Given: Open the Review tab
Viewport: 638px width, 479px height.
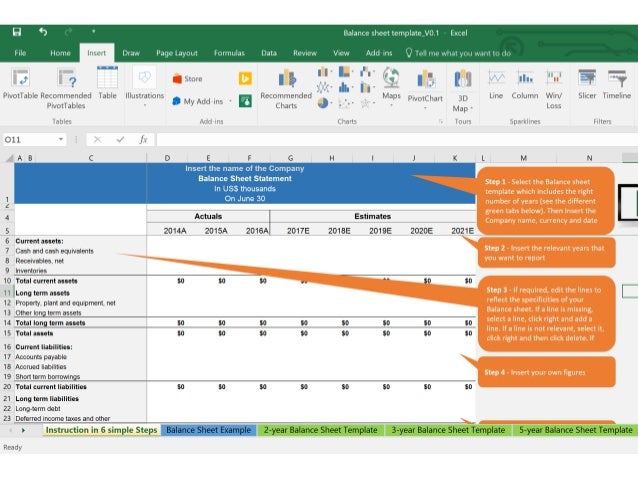Looking at the screenshot, I should point(305,53).
